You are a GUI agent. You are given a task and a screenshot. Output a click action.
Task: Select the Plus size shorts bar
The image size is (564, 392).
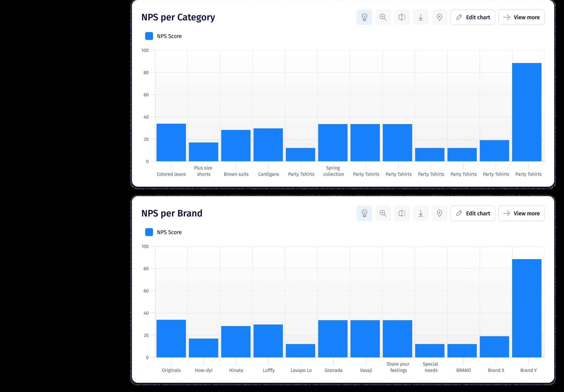click(204, 152)
